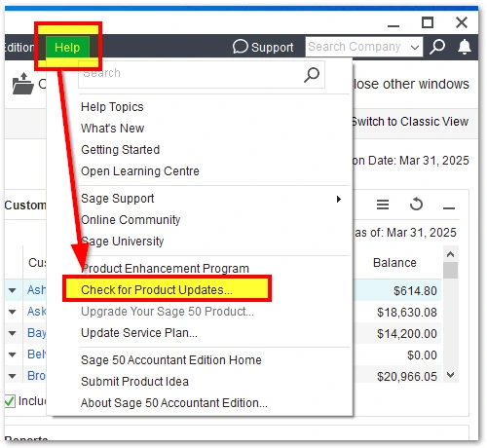
Task: Open the Help menu
Action: point(67,48)
